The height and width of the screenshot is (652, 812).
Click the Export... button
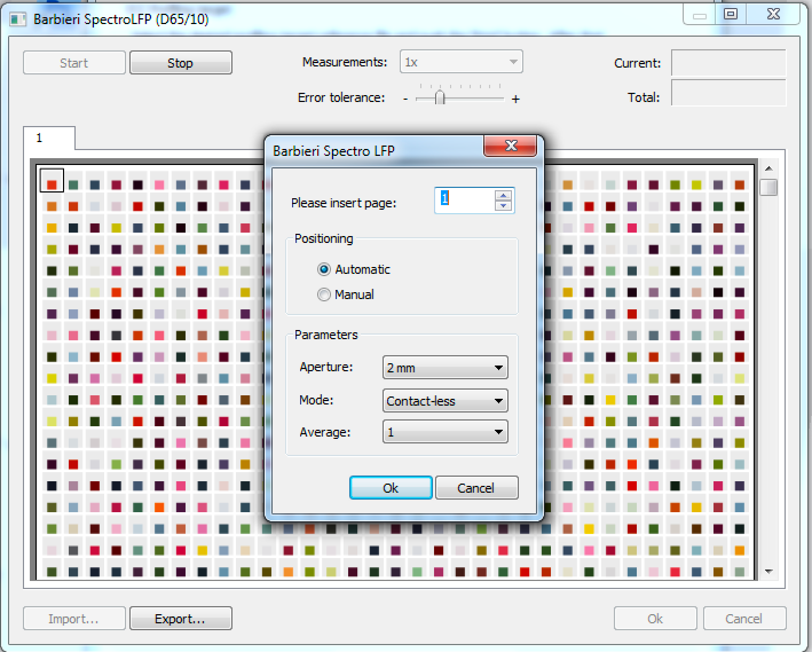click(x=180, y=619)
